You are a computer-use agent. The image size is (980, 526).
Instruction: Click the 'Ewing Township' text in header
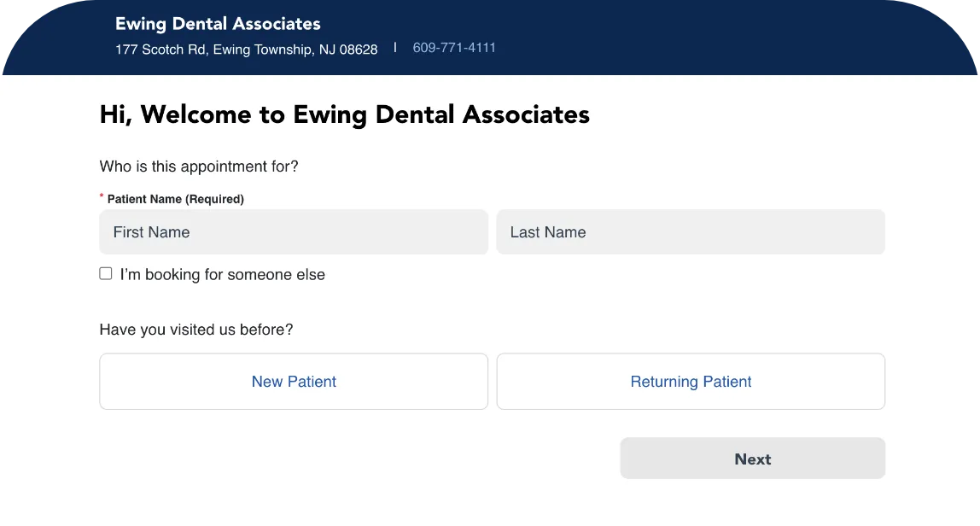pos(263,50)
